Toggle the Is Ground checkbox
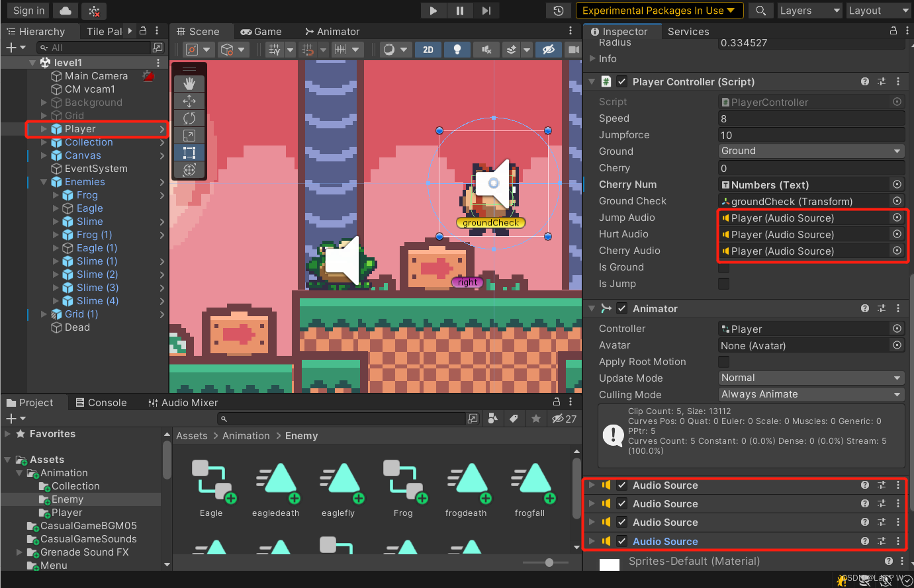The width and height of the screenshot is (914, 588). (x=724, y=267)
